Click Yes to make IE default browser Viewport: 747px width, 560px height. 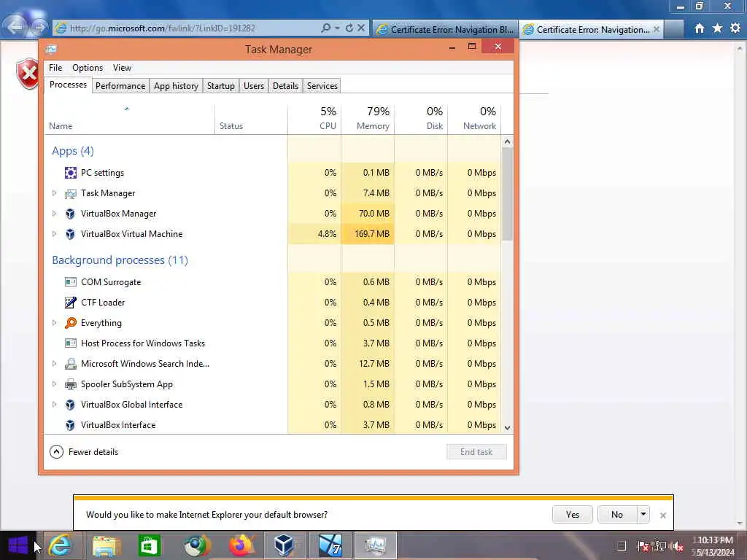point(572,514)
